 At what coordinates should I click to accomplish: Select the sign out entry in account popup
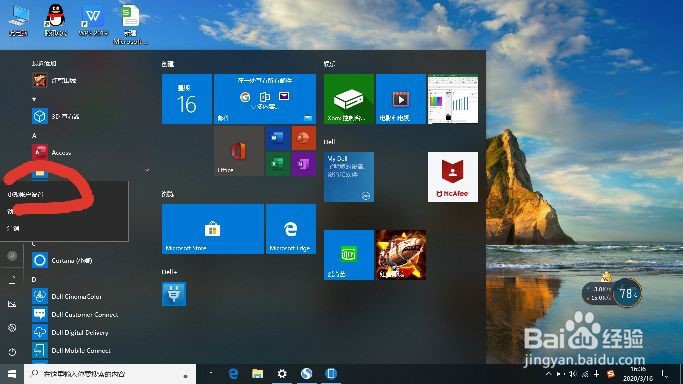[x=64, y=228]
